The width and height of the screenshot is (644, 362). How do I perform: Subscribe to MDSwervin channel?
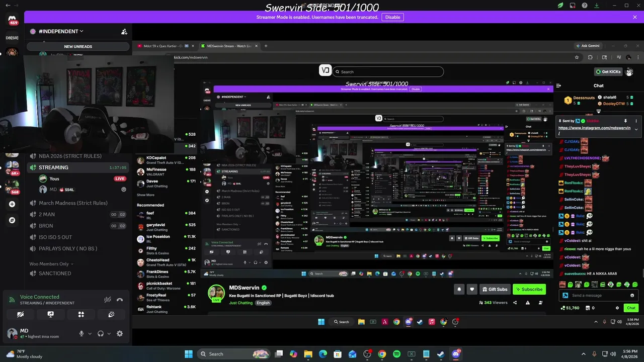529,289
